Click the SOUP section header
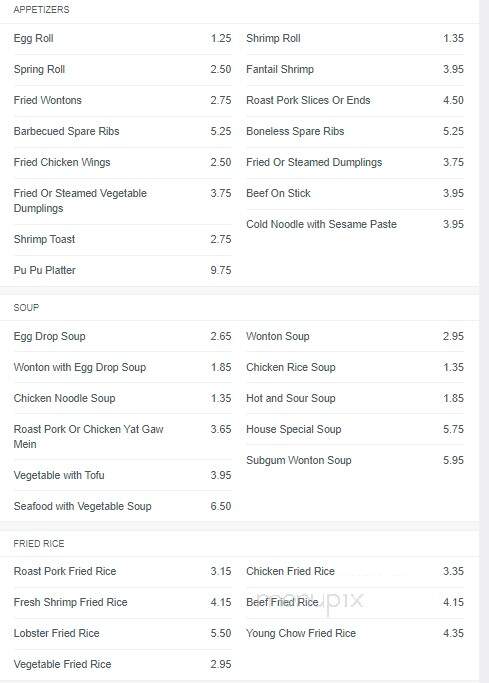The image size is (489, 683). (x=26, y=308)
